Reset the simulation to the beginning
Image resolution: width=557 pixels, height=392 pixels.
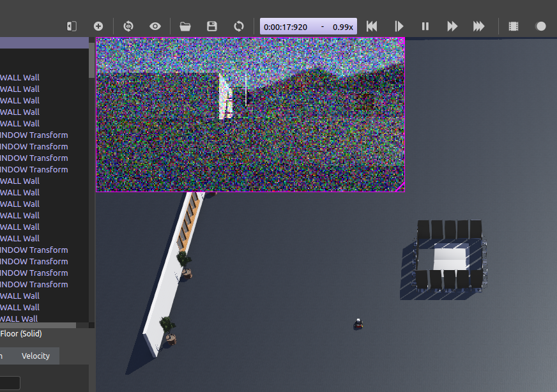tap(372, 26)
